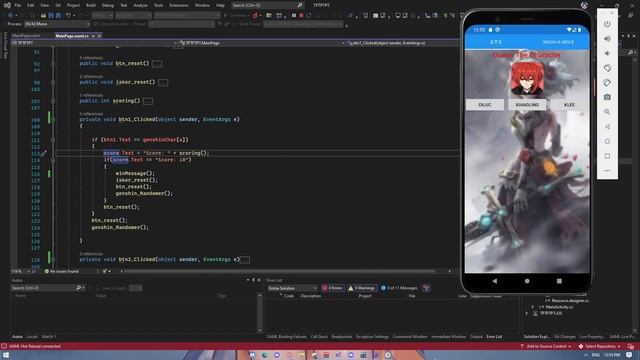Open the Select Repository dropdown in status bar
This screenshot has height=360, width=640.
click(x=600, y=347)
